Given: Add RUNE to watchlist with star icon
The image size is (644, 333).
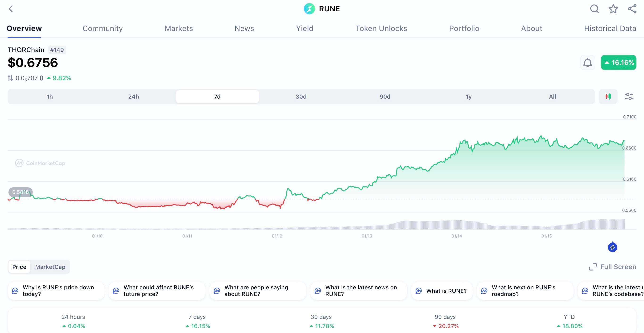Looking at the screenshot, I should pyautogui.click(x=613, y=9).
